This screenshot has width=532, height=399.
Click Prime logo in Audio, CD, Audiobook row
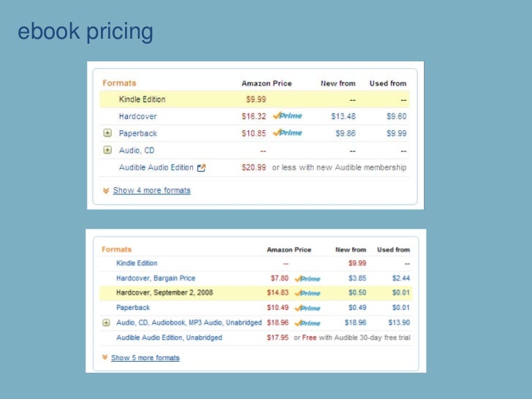point(308,323)
